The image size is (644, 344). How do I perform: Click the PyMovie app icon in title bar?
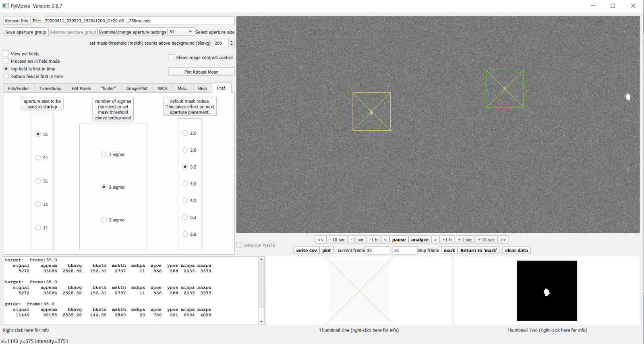point(5,6)
